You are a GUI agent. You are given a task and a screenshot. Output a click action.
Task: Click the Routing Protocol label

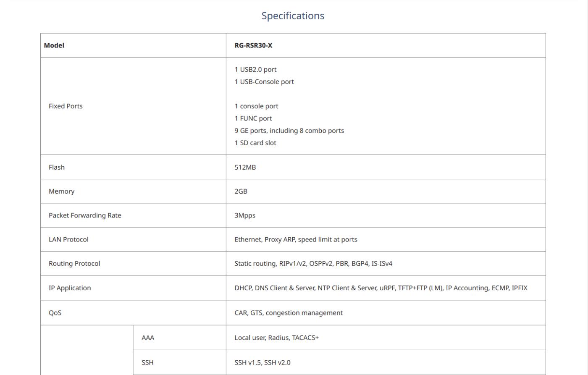coord(74,264)
